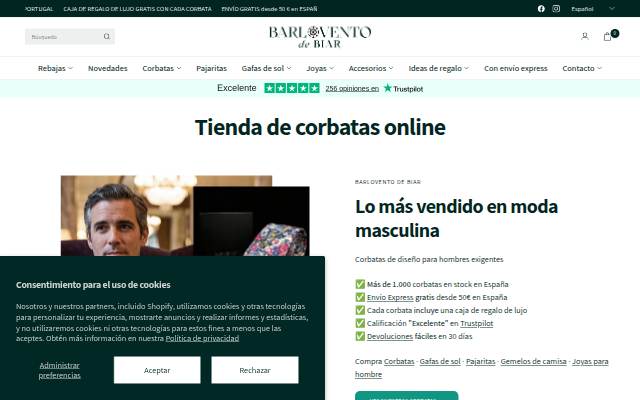The image size is (640, 400).
Task: Expand the Ideas de regalo menu
Action: pyautogui.click(x=438, y=68)
